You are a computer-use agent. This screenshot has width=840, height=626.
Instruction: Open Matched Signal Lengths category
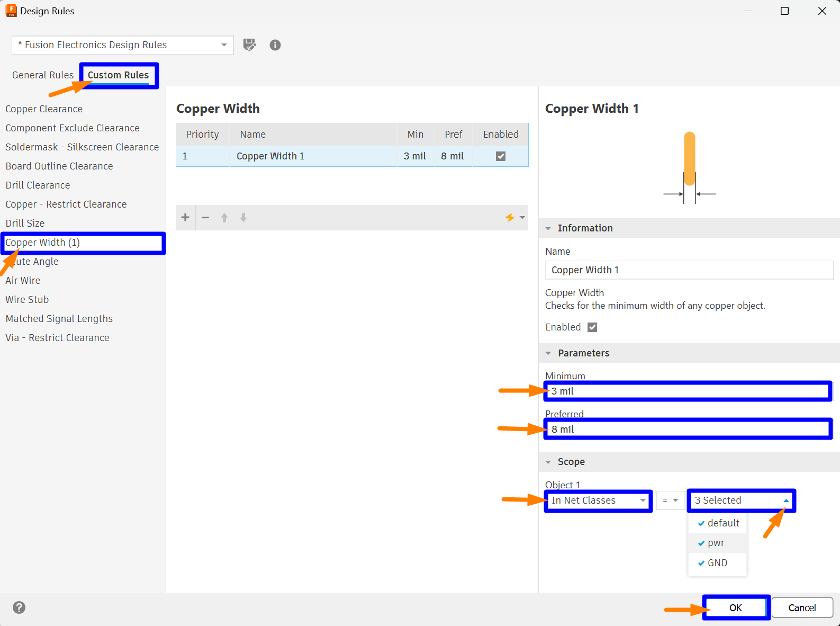[59, 319]
